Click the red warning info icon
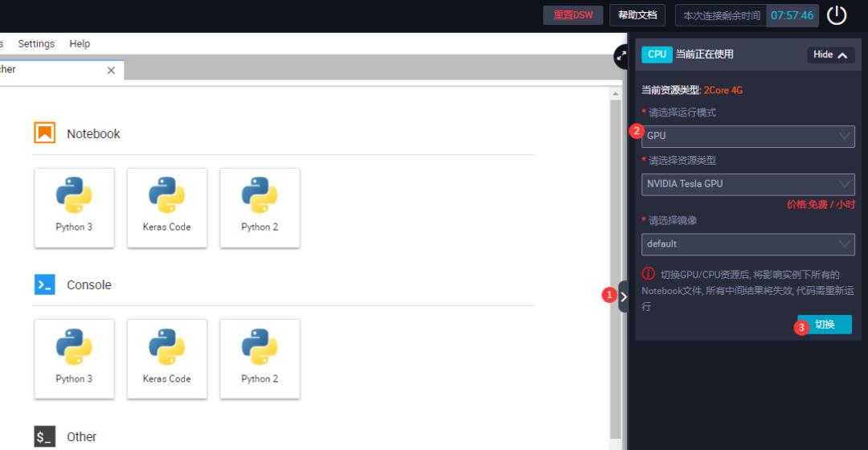This screenshot has height=450, width=868. tap(649, 273)
